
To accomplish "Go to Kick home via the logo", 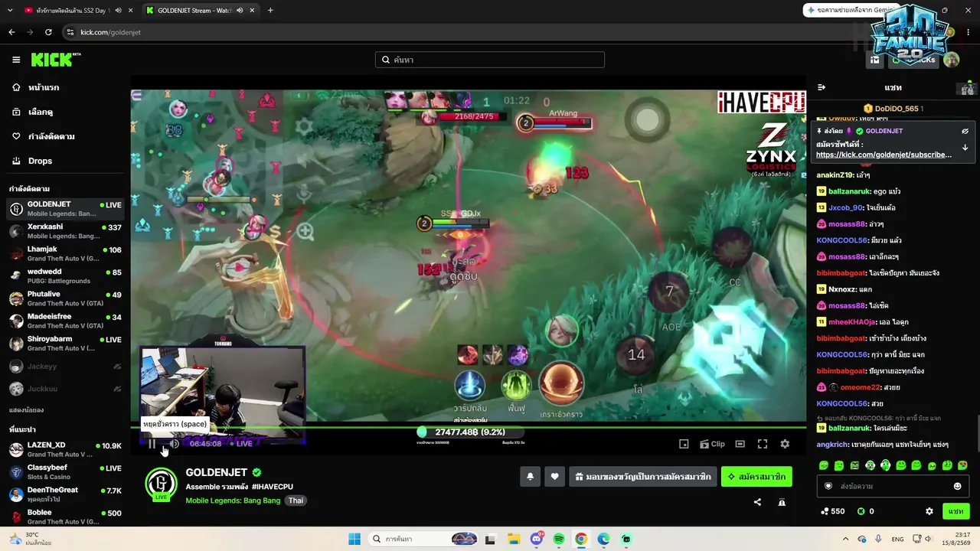I will pos(55,60).
